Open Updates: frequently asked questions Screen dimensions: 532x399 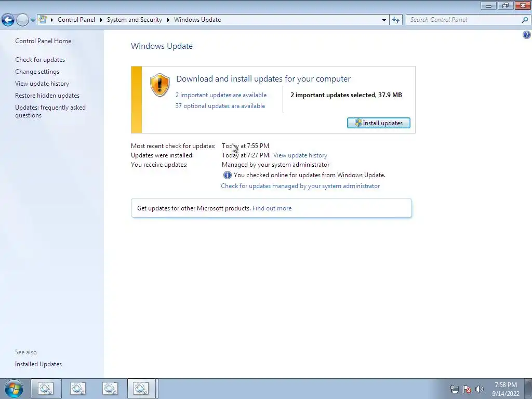pos(50,111)
